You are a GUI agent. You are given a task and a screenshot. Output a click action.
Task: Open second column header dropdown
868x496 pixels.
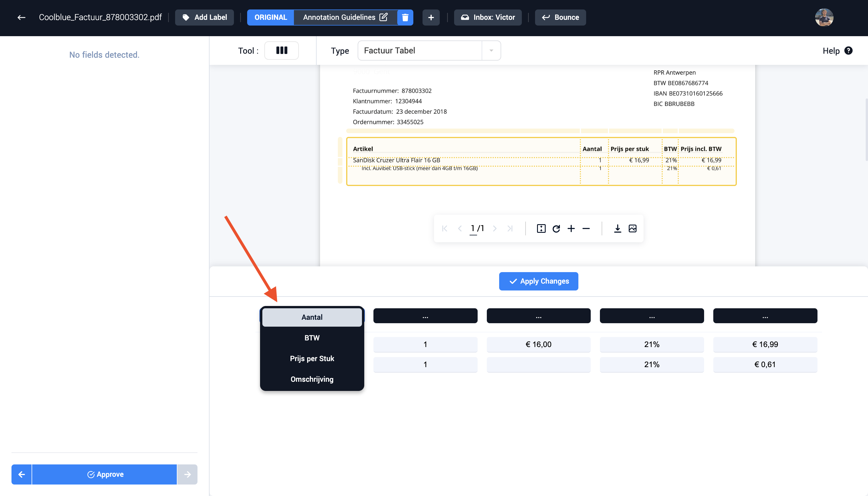pos(425,316)
